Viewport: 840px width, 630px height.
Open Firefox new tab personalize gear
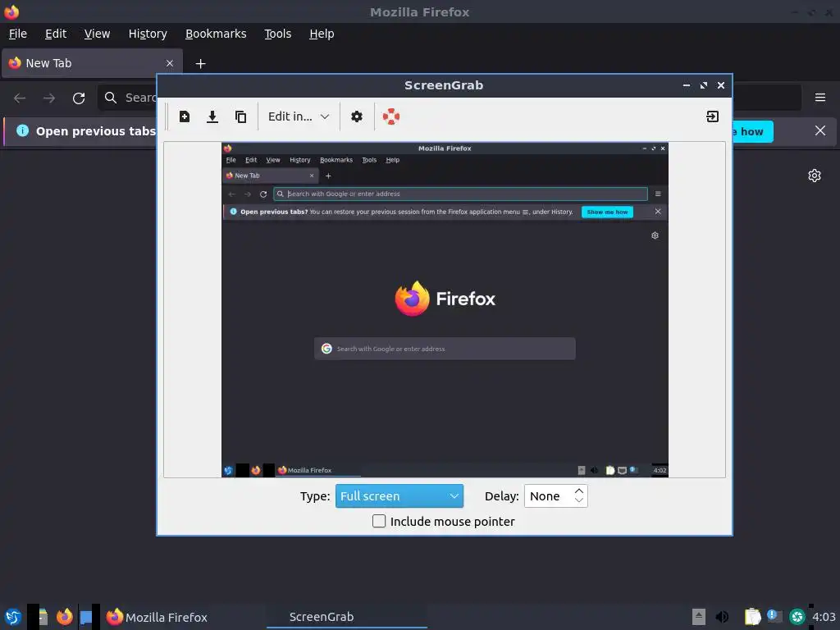tap(815, 176)
